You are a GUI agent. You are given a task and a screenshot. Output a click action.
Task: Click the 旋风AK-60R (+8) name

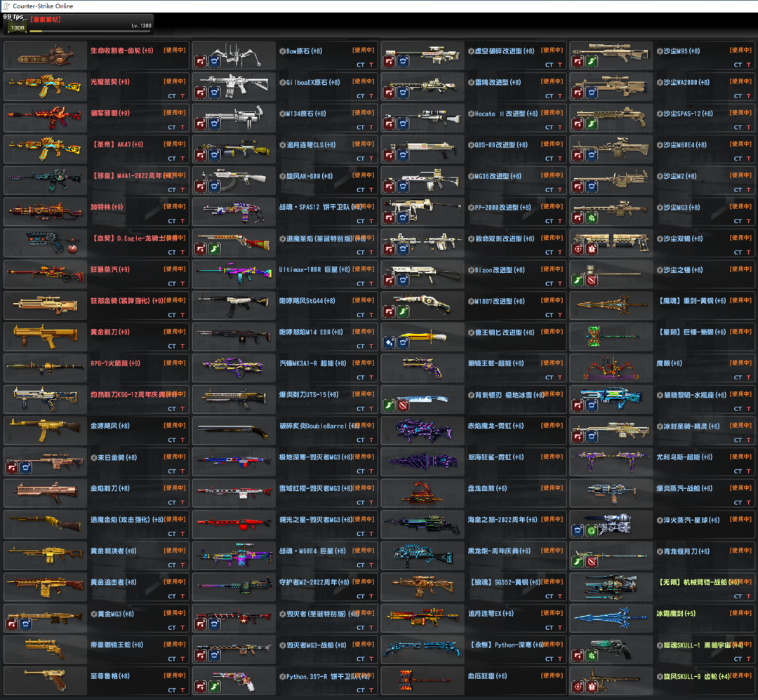coord(310,176)
